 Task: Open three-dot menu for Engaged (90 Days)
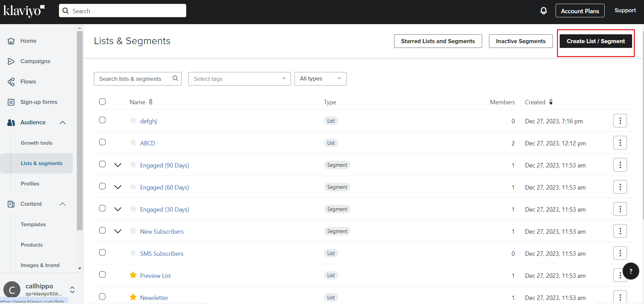[x=620, y=165]
